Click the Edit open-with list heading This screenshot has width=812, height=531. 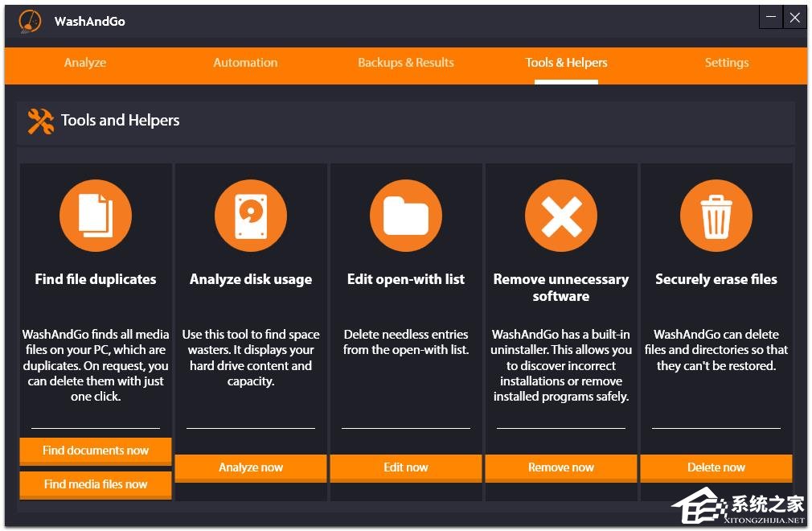coord(406,280)
